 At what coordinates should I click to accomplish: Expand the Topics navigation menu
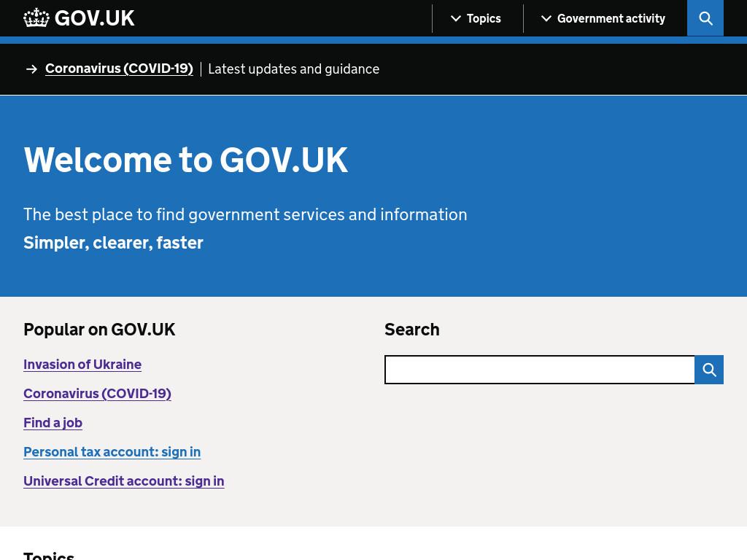click(x=476, y=18)
